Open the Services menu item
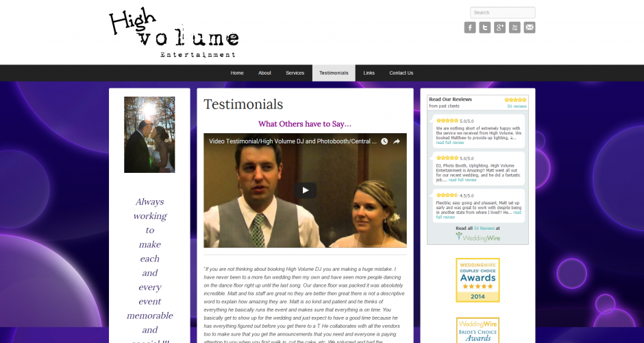Viewport: 644px width, 343px height. tap(295, 73)
